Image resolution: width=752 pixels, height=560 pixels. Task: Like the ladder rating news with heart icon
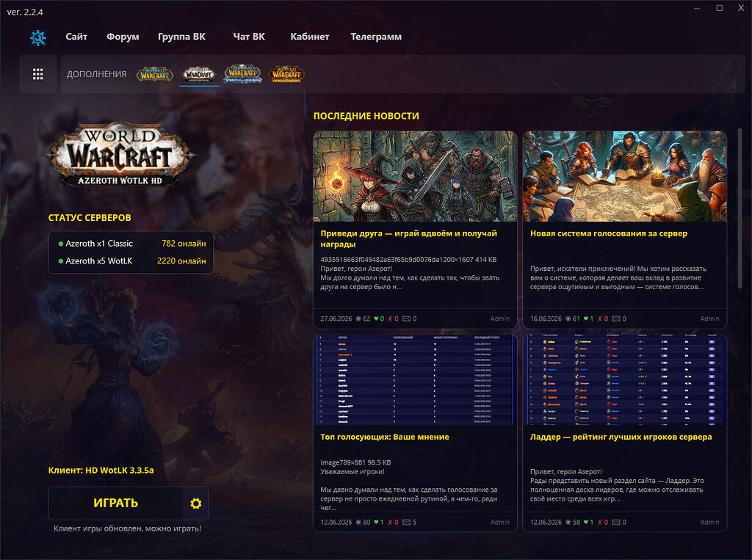click(x=587, y=522)
